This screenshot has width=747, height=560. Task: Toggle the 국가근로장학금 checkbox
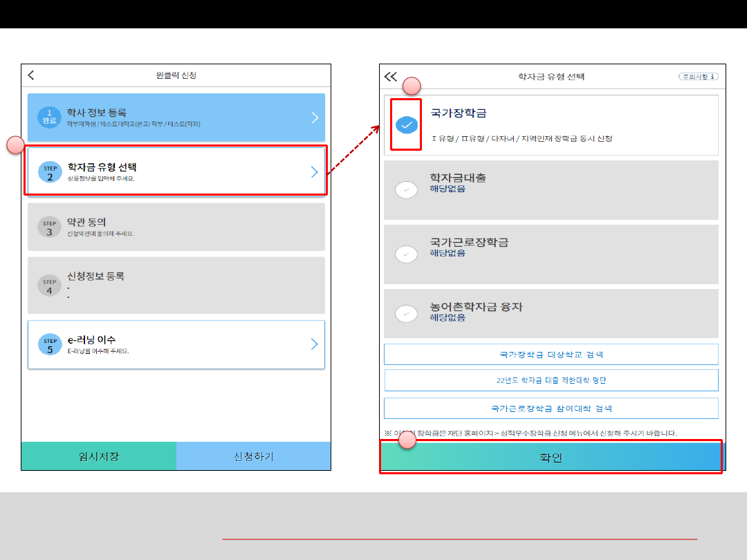(406, 254)
